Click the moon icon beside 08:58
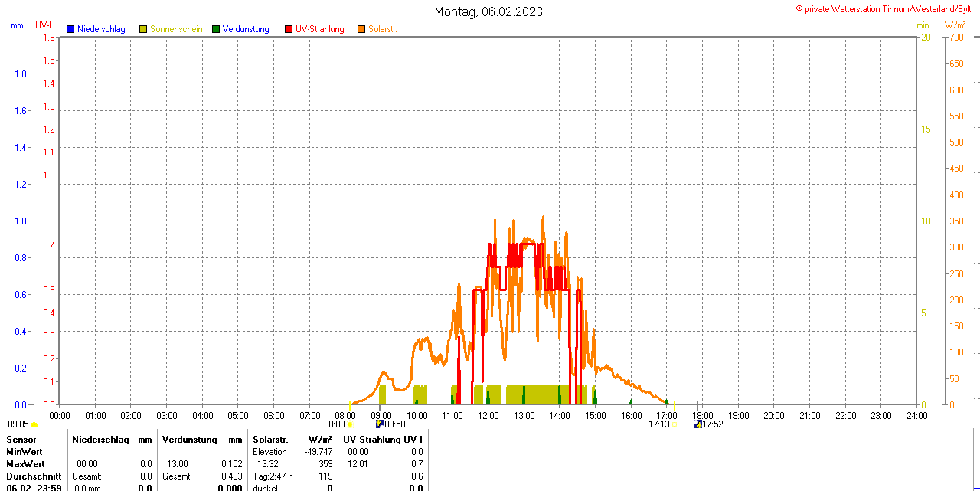This screenshot has height=491, width=980. click(379, 424)
